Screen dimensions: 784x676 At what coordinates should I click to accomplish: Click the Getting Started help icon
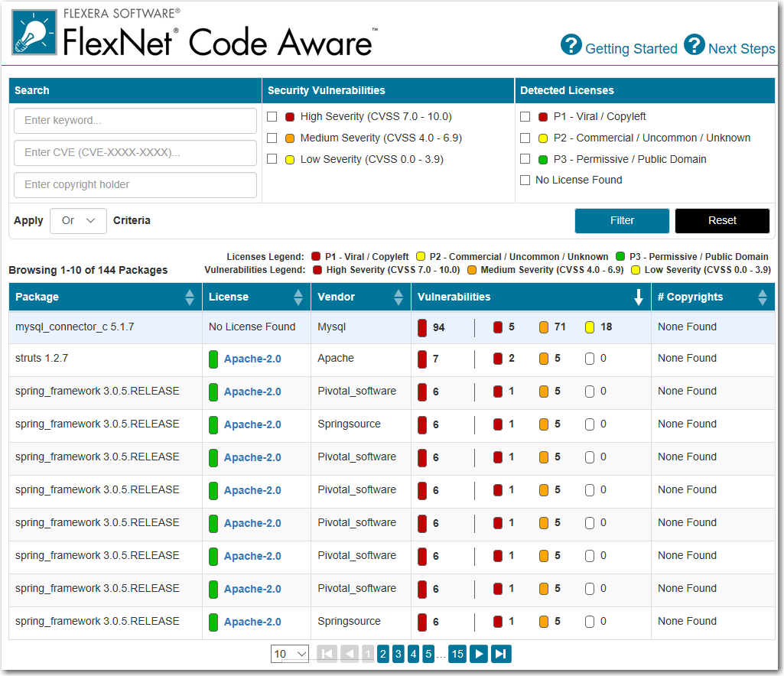[571, 45]
